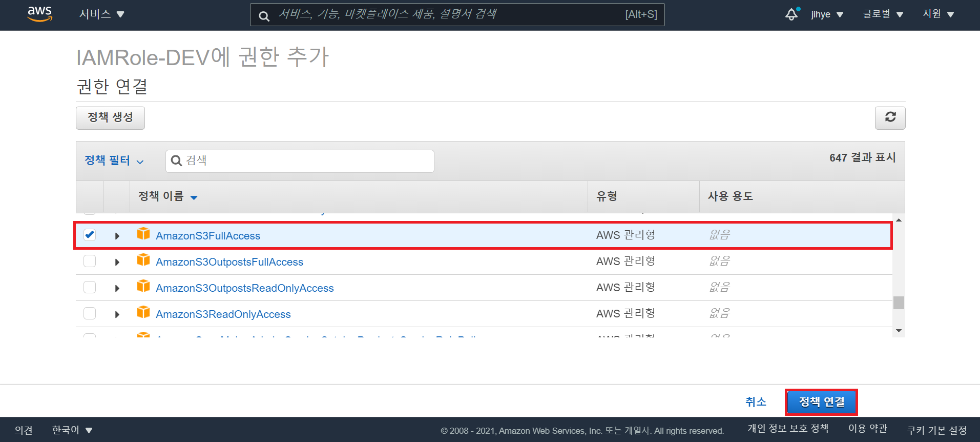This screenshot has width=980, height=442.
Task: Open the notifications bell icon
Action: point(792,14)
